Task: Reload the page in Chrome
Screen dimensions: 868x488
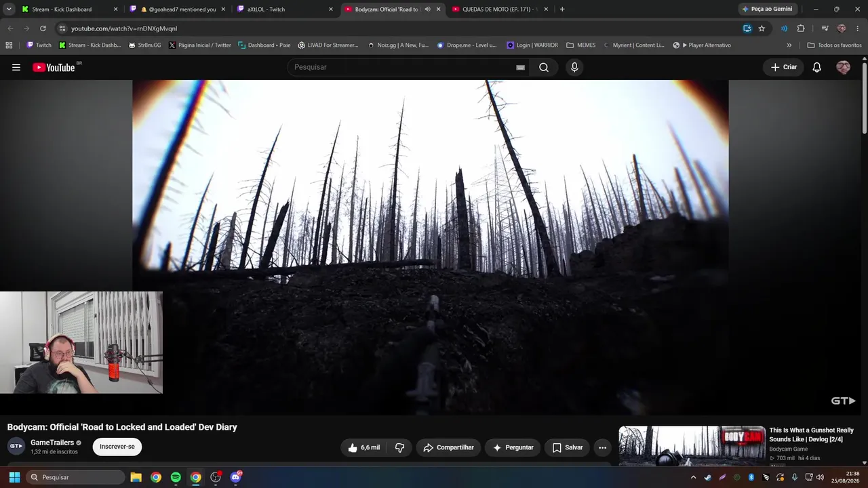Action: [x=43, y=28]
